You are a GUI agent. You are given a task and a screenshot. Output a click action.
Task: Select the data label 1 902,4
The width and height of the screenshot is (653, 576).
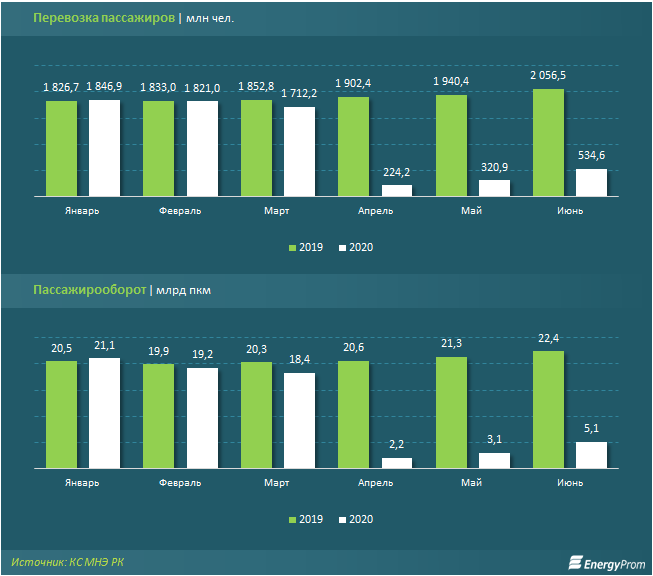354,83
